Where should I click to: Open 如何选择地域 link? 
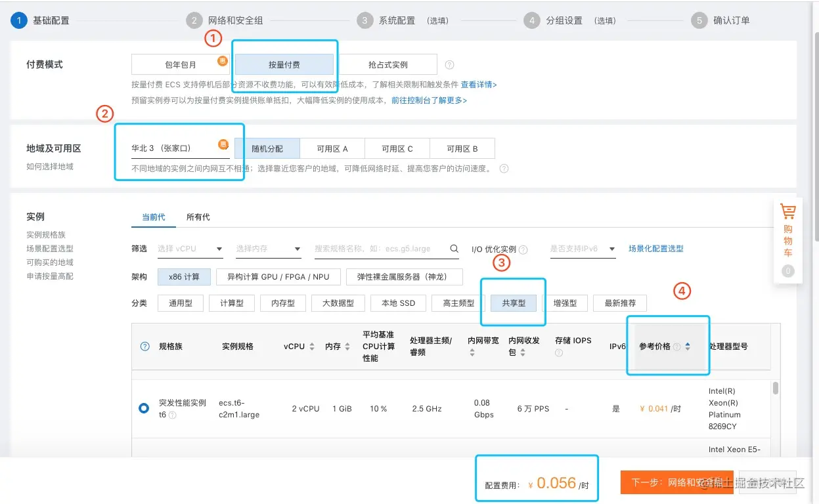[x=50, y=167]
